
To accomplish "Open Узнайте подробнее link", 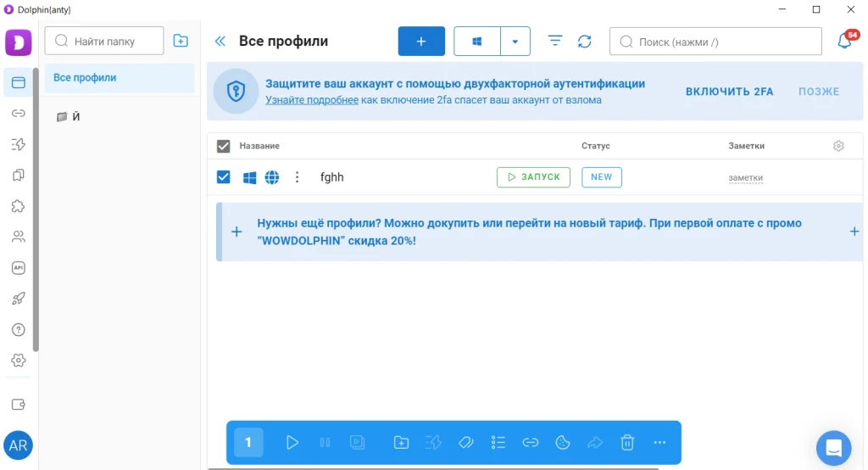I will (x=312, y=100).
